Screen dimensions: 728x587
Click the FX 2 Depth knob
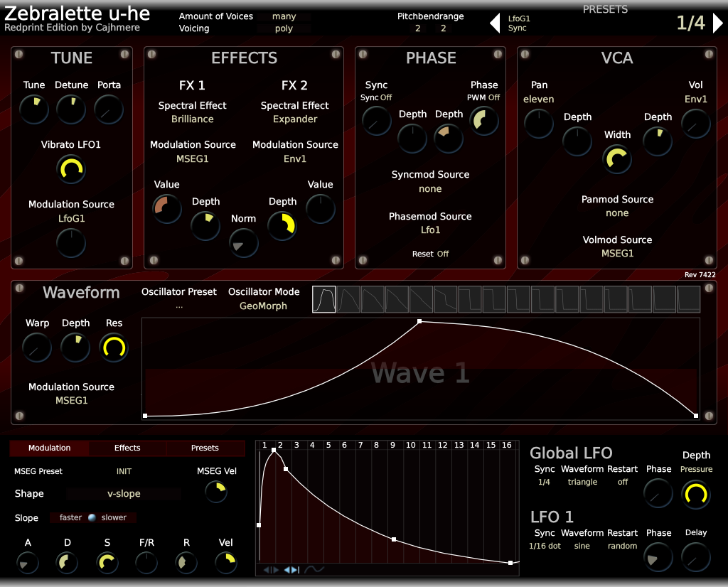282,225
